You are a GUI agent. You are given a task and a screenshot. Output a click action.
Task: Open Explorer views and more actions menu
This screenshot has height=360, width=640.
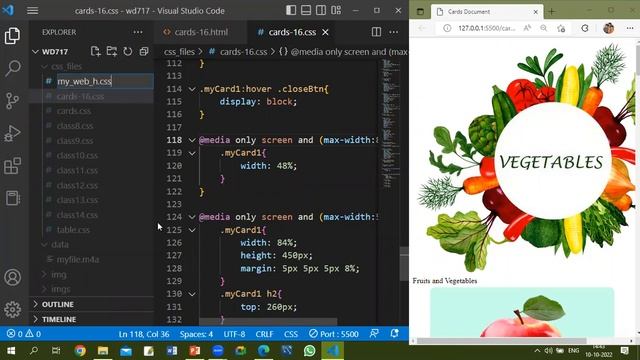[138, 32]
